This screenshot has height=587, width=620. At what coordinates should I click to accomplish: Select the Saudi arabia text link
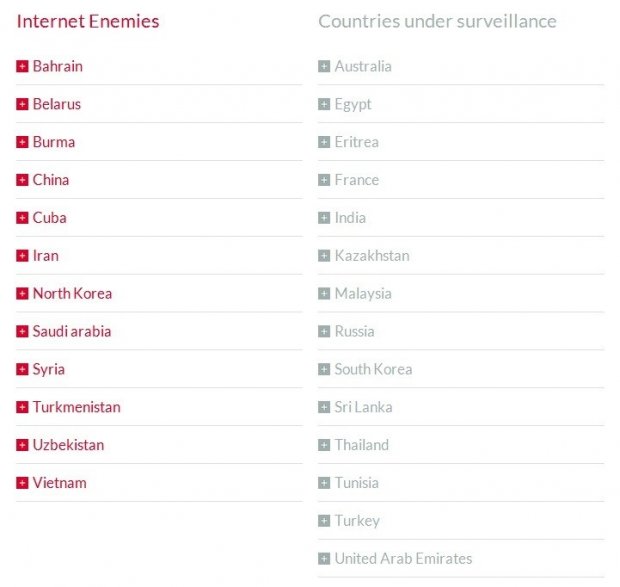pos(72,331)
